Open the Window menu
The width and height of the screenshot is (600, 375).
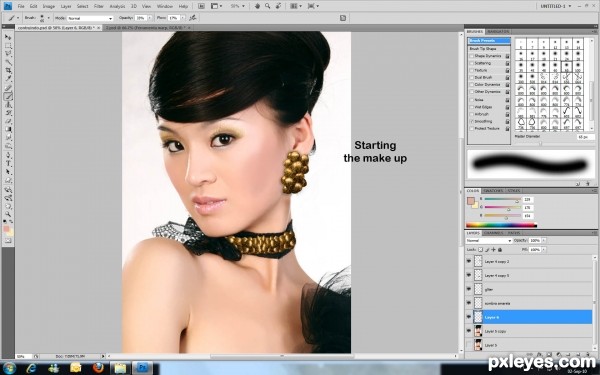[x=165, y=7]
